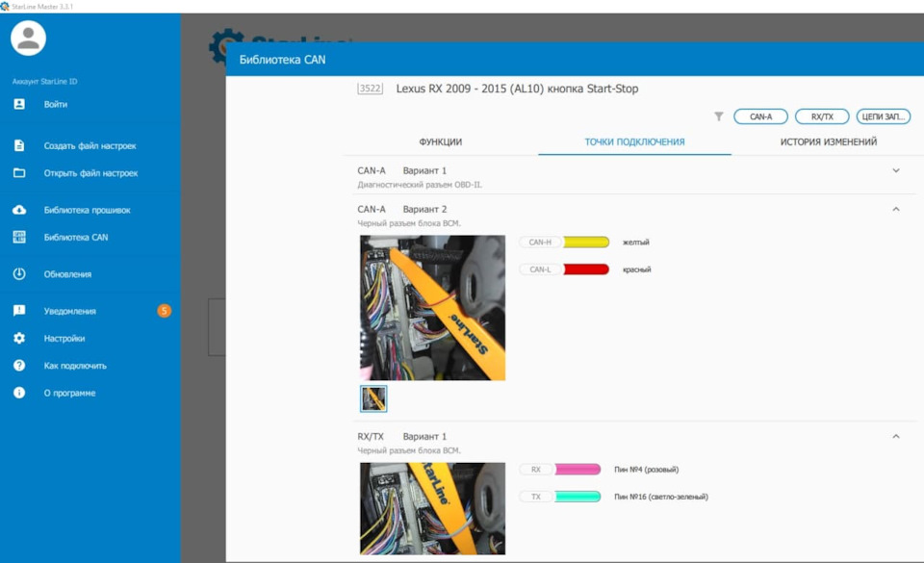The width and height of the screenshot is (924, 563).
Task: Select the small thumbnail under CAN-A photo
Action: click(x=373, y=398)
